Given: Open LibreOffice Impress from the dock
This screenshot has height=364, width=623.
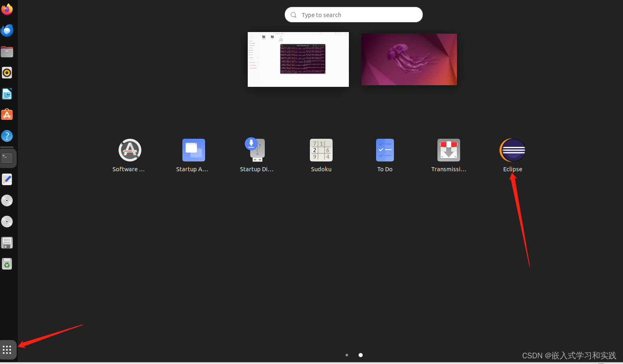Looking at the screenshot, I should point(7,94).
